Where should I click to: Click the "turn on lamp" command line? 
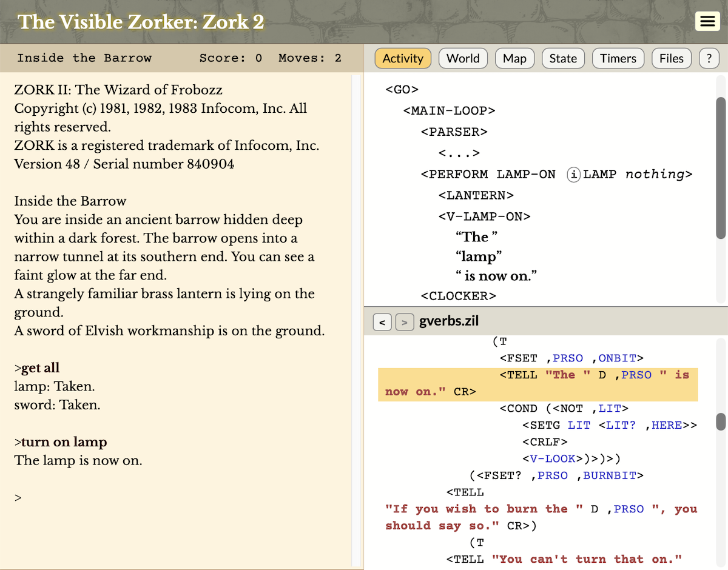click(60, 442)
